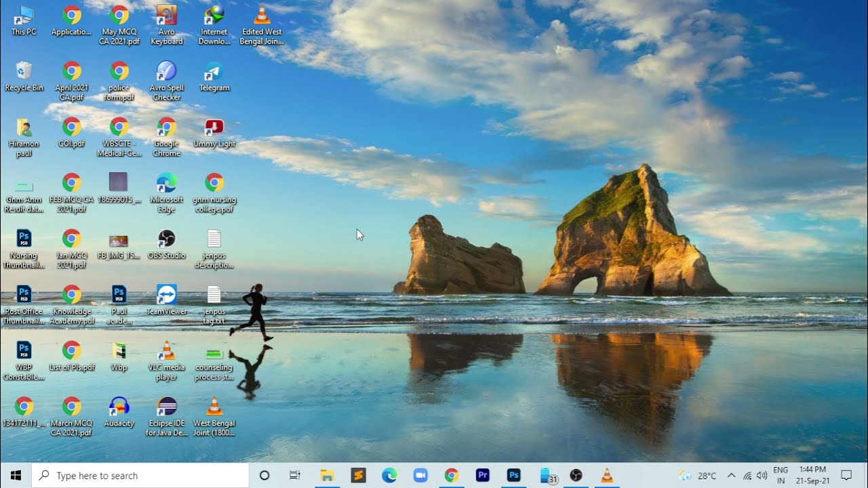
Task: Select April 2021 CA.pdf file
Action: point(72,81)
